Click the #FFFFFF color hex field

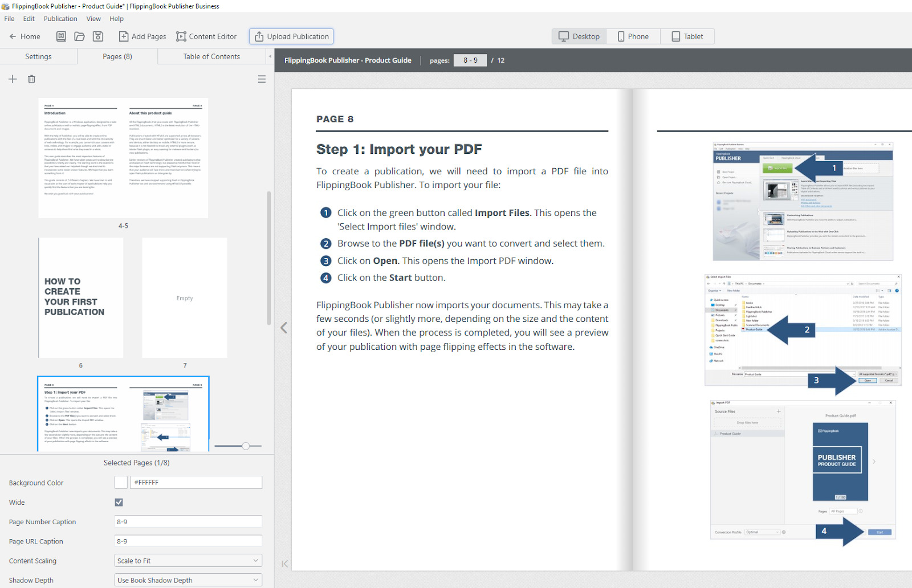[196, 483]
